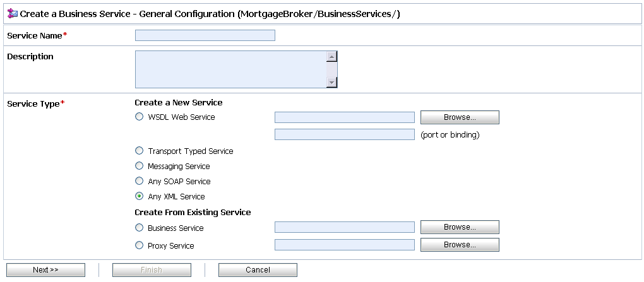
Task: Click the disabled Finish button
Action: tap(152, 269)
